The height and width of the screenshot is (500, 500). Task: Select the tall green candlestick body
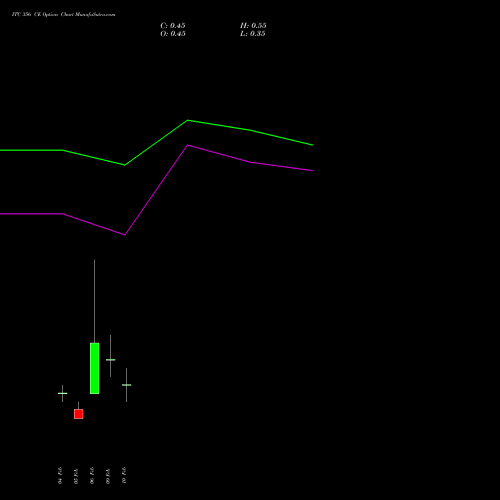click(x=95, y=368)
